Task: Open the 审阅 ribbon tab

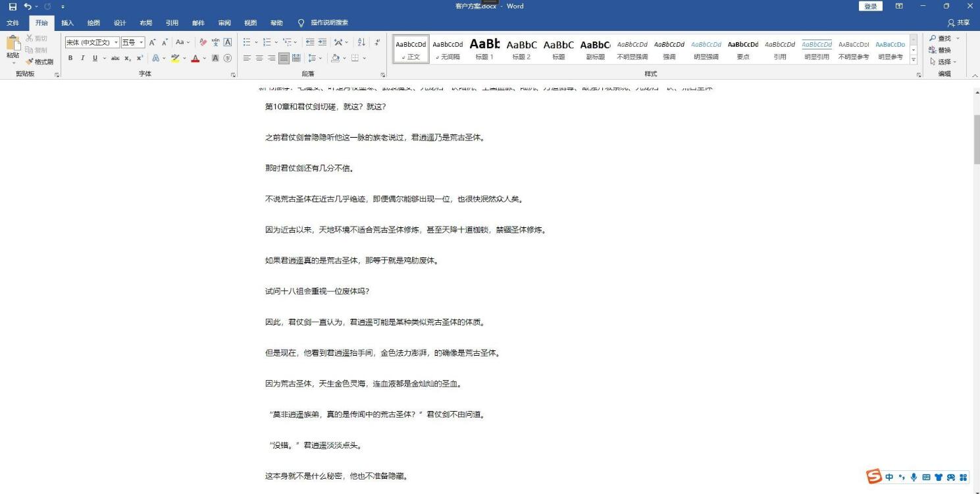Action: tap(224, 22)
